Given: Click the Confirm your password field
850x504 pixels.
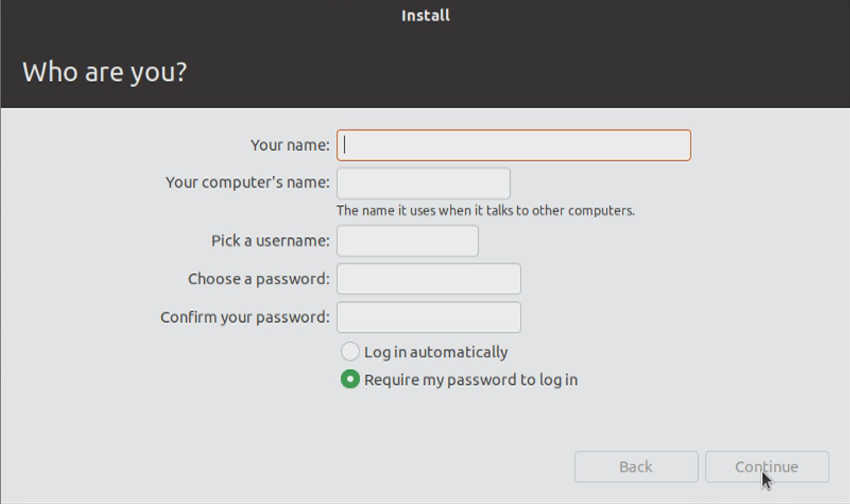Looking at the screenshot, I should 429,317.
